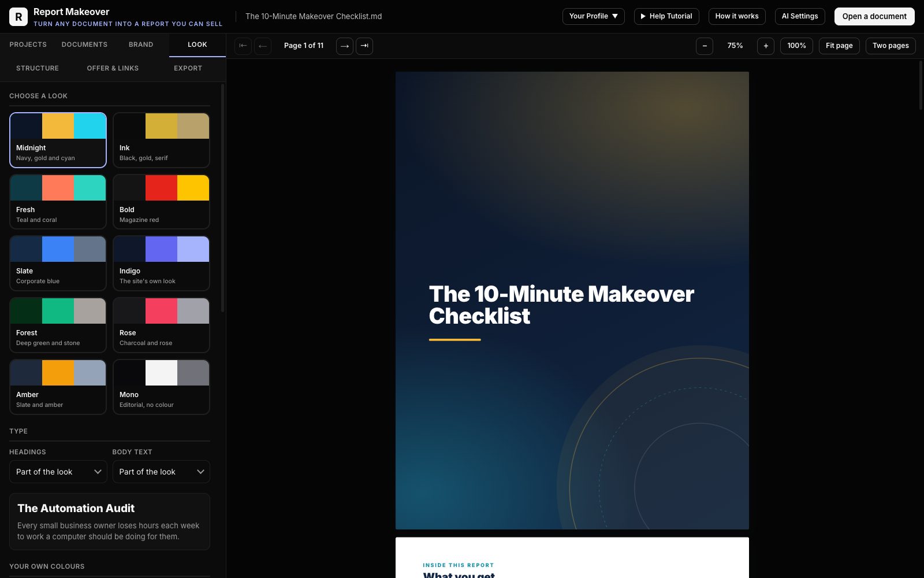
Task: Set zoom to 100%
Action: (796, 46)
